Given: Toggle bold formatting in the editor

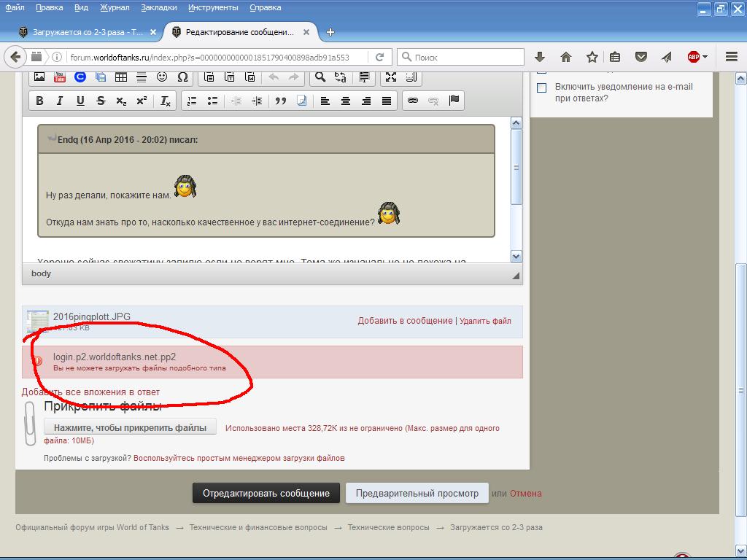Looking at the screenshot, I should coord(39,101).
